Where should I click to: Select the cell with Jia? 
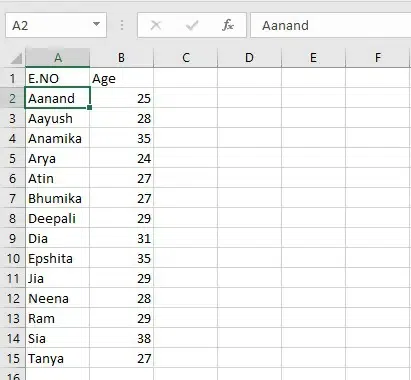coord(58,278)
